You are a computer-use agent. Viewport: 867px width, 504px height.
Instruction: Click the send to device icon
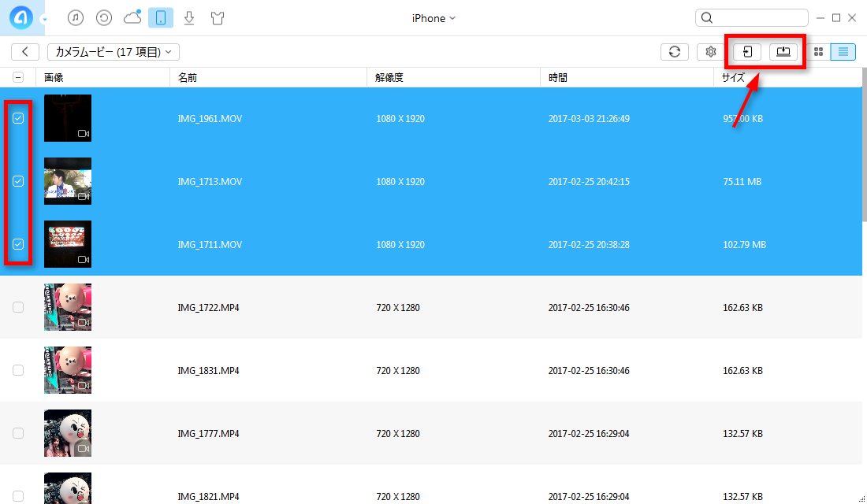(747, 51)
